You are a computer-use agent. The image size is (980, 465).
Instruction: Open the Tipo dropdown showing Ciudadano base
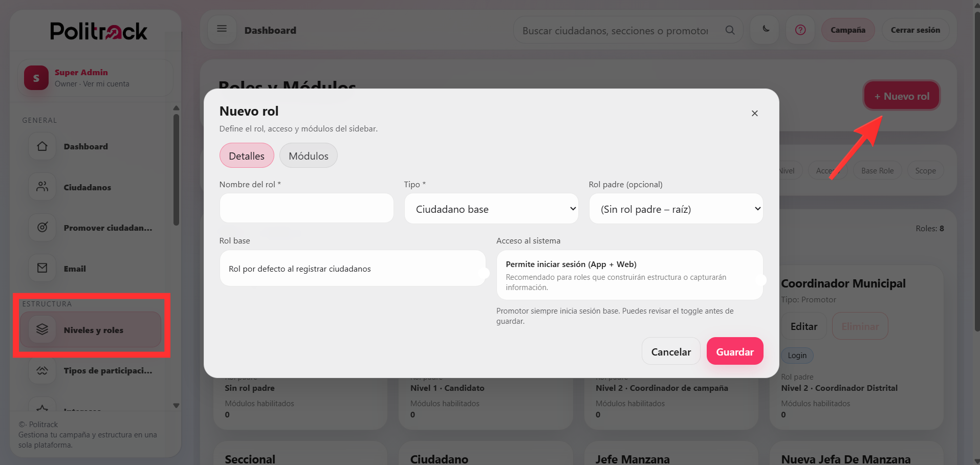491,209
